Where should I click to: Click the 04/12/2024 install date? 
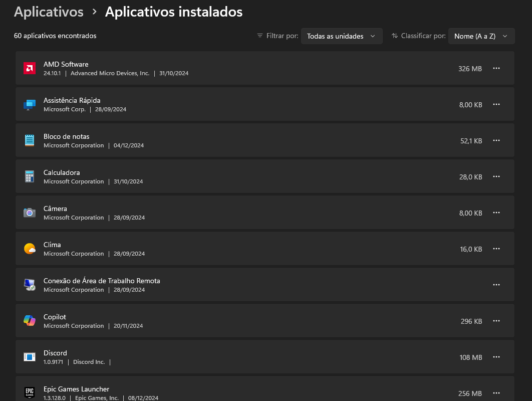click(129, 145)
